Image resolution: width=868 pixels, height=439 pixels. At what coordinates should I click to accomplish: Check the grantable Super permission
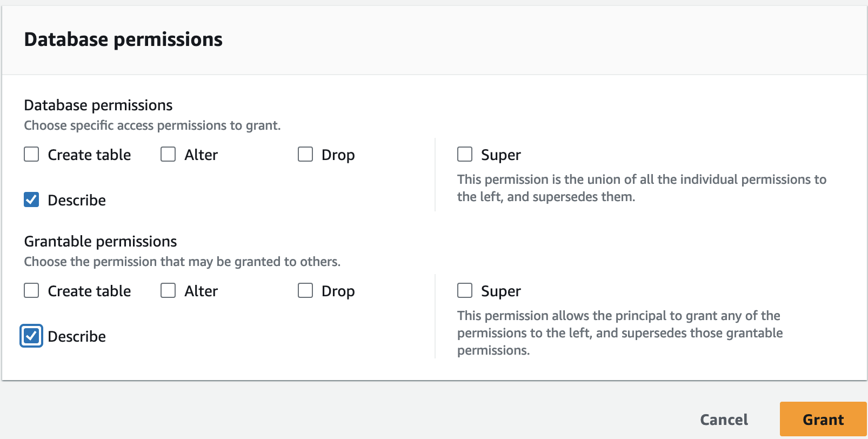(x=465, y=290)
